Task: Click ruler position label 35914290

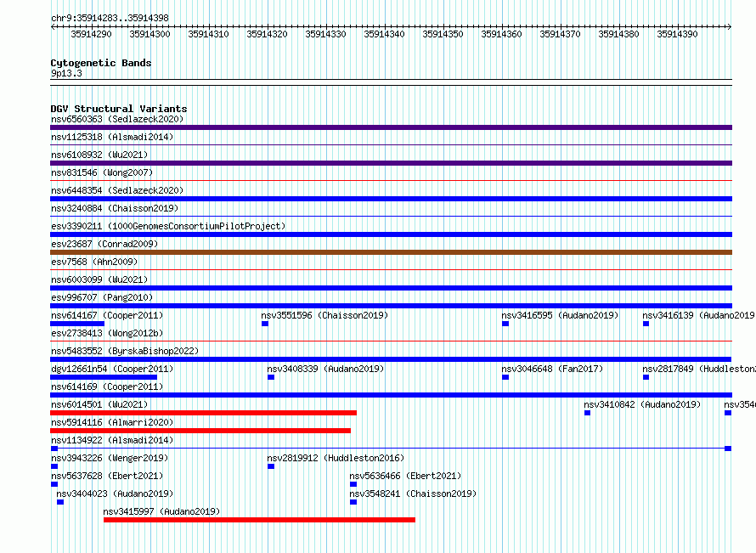Action: pyautogui.click(x=91, y=34)
